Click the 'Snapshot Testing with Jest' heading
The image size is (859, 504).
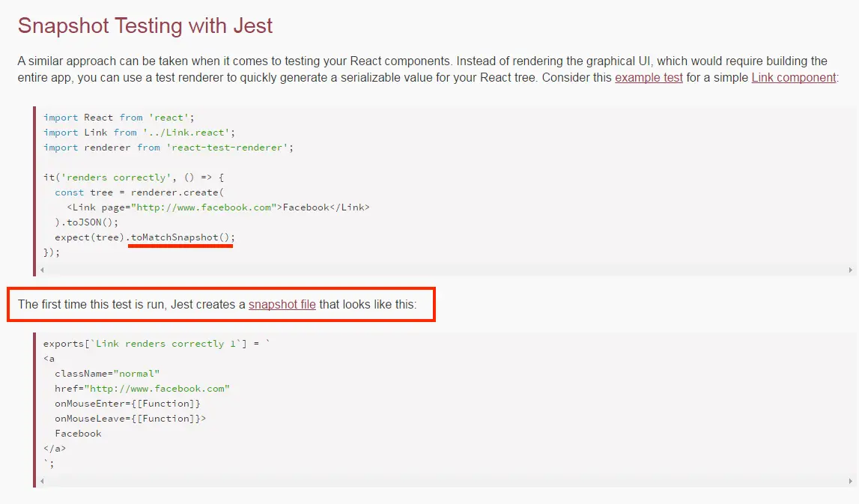[145, 25]
